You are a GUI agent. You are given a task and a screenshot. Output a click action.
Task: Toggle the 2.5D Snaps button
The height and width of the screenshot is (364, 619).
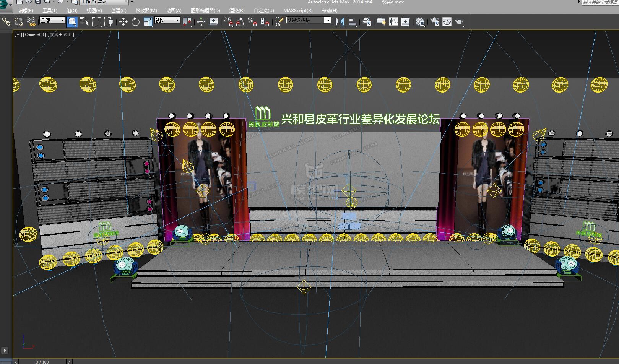coord(228,22)
